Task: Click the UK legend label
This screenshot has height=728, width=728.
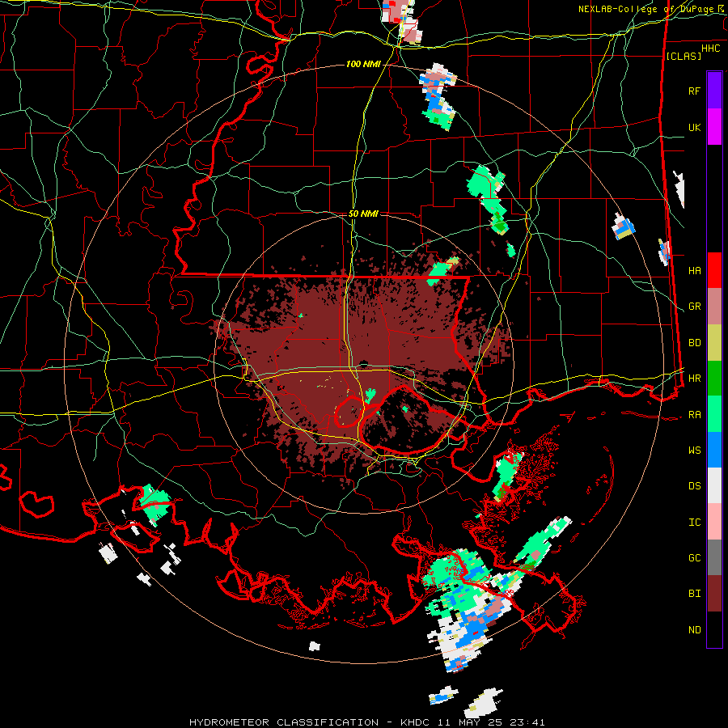Action: [x=694, y=127]
